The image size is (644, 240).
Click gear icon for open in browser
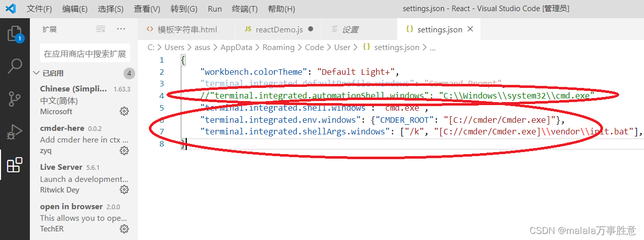click(124, 229)
